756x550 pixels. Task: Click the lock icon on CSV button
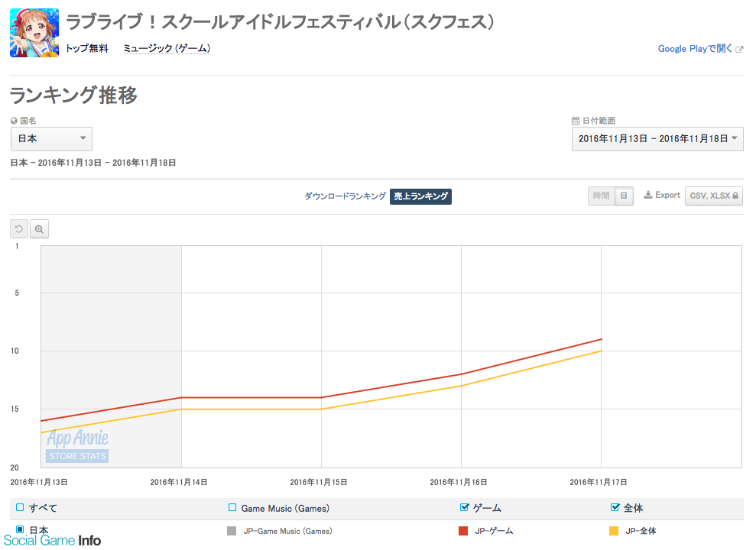(x=735, y=196)
